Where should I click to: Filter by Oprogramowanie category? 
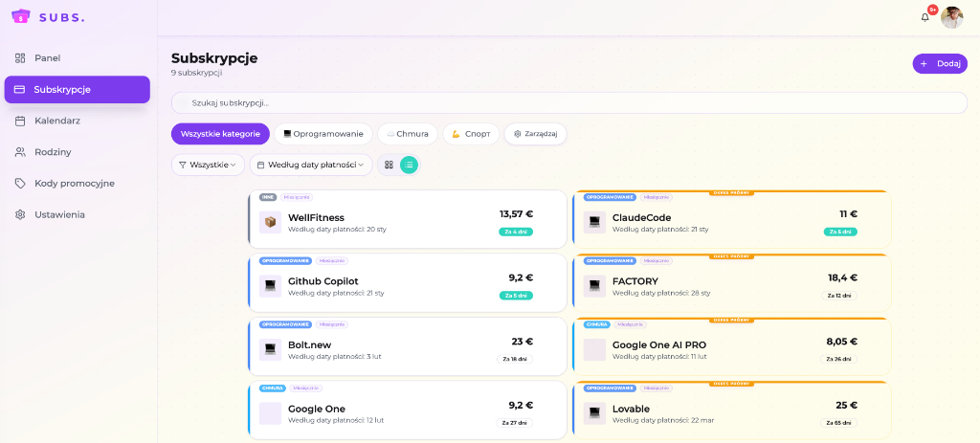pyautogui.click(x=323, y=134)
